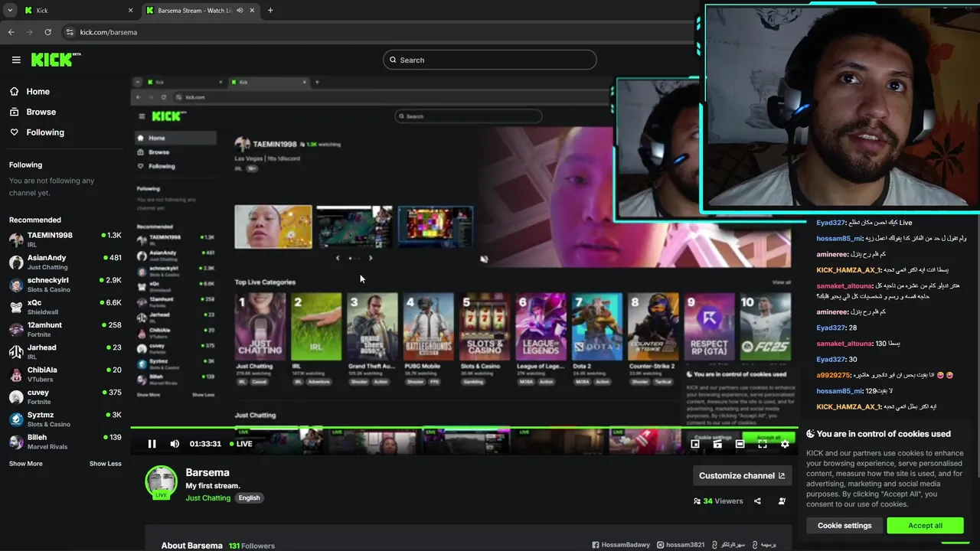The height and width of the screenshot is (551, 980).
Task: Collapse recommended list with Show Less
Action: point(105,464)
